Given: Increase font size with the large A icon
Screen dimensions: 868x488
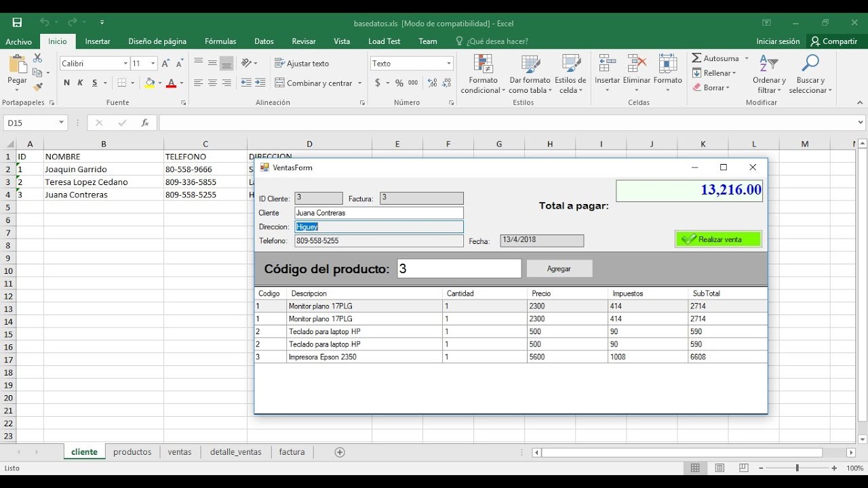Looking at the screenshot, I should [x=166, y=63].
